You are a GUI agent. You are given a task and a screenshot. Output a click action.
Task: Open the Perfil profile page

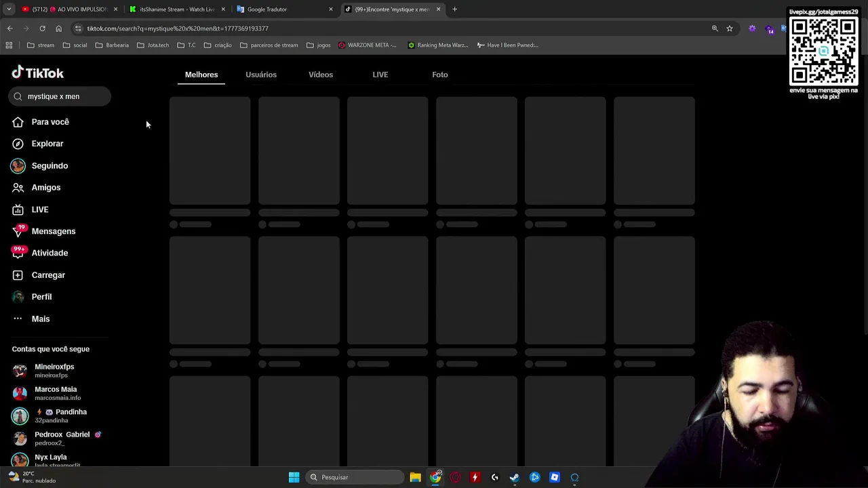(x=32, y=297)
